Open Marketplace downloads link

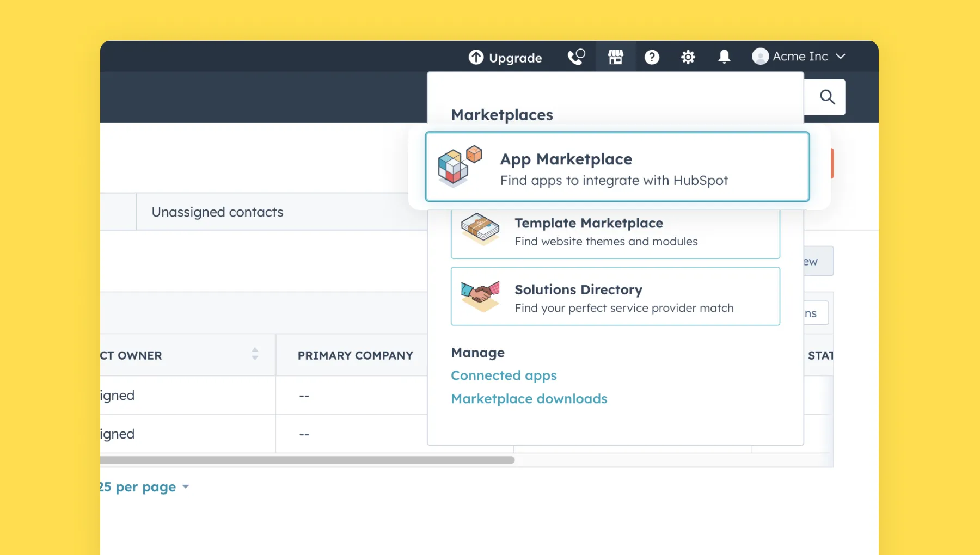529,399
